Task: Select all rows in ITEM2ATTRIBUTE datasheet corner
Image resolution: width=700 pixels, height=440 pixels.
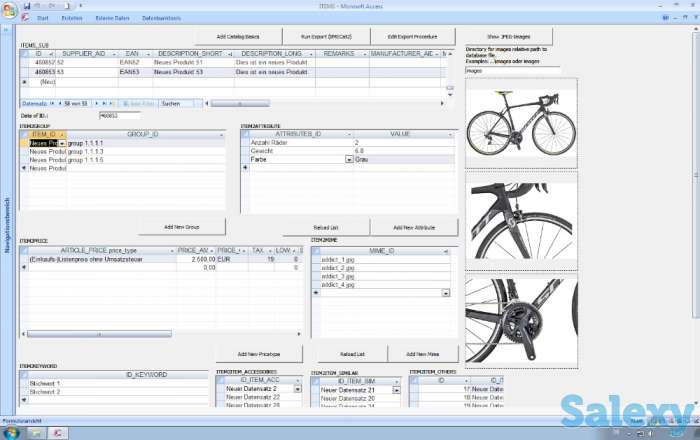Action: point(245,134)
